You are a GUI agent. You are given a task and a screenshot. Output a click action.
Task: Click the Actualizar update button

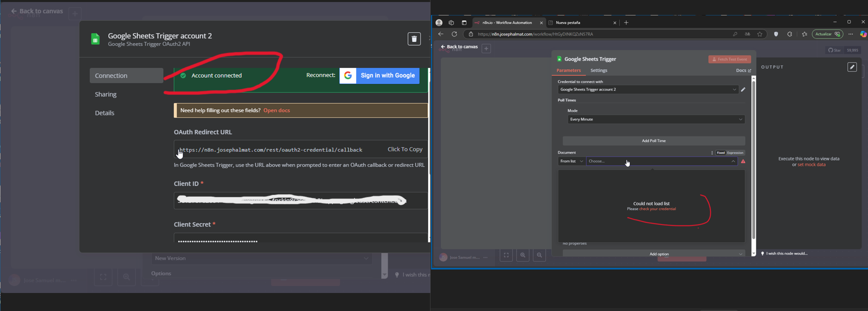[x=828, y=34]
